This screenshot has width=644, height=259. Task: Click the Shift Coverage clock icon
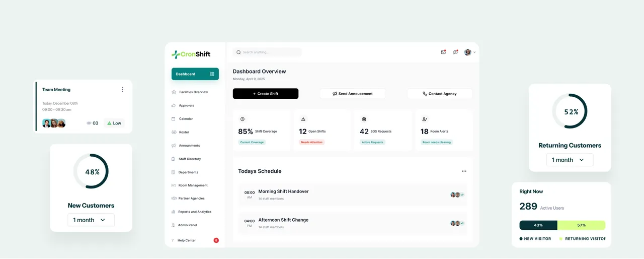[x=242, y=119]
